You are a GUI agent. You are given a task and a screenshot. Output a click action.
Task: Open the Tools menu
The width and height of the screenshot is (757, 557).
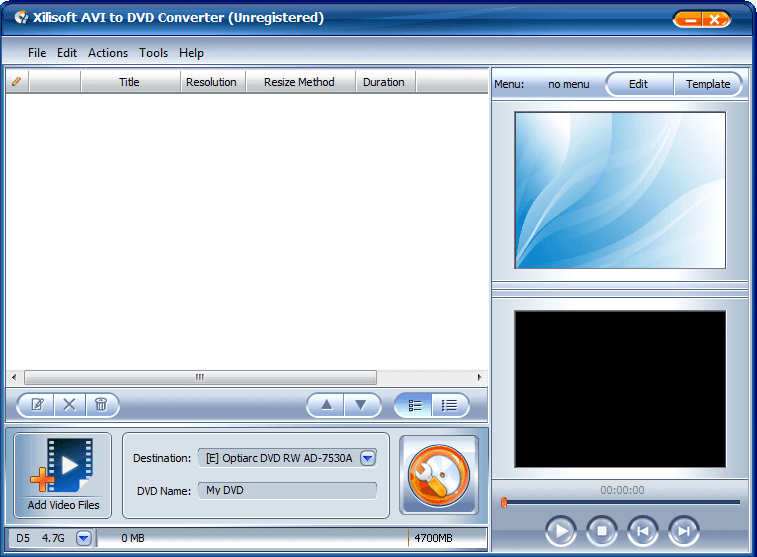[x=154, y=53]
